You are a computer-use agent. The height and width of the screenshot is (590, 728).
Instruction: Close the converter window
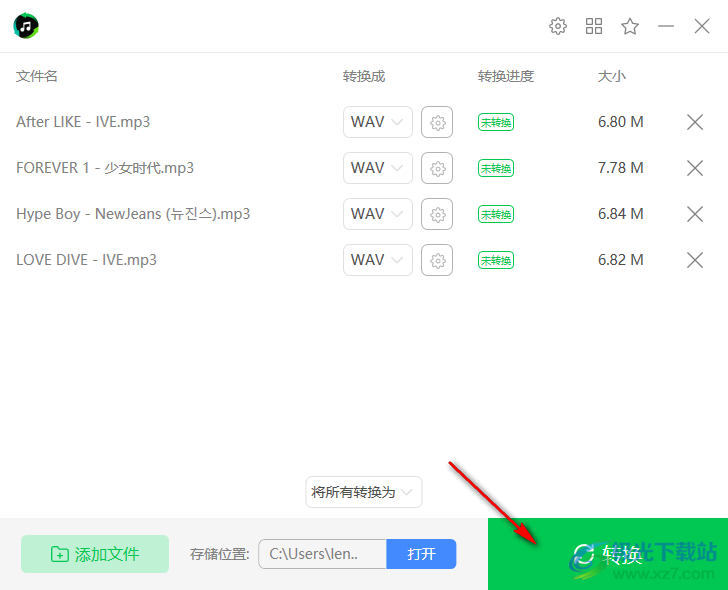click(x=702, y=26)
